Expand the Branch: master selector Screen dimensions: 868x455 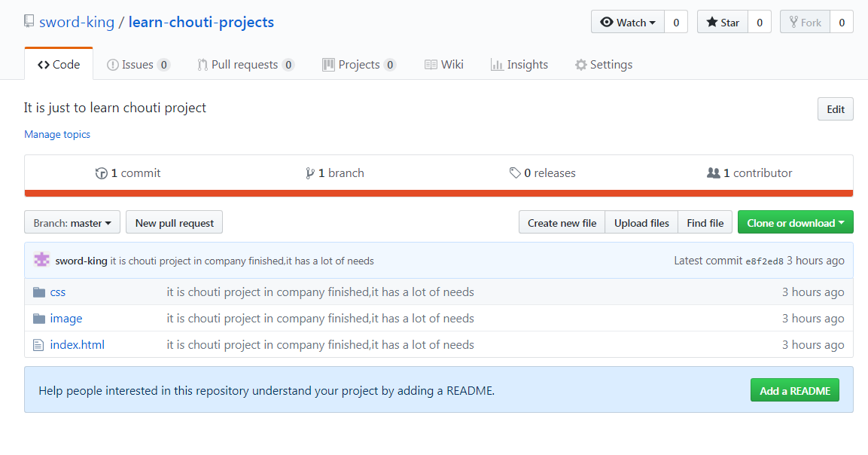tap(72, 223)
